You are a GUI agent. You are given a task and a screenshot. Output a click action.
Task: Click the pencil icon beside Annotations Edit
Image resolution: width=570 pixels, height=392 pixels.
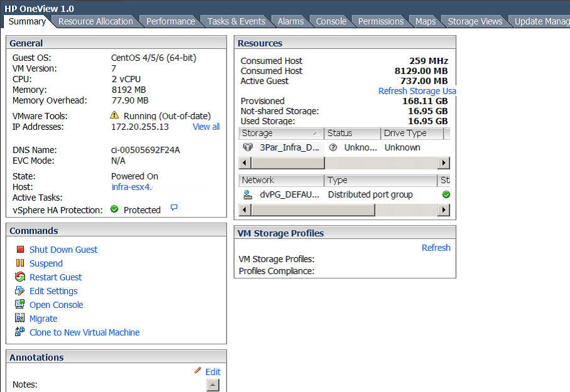click(198, 371)
